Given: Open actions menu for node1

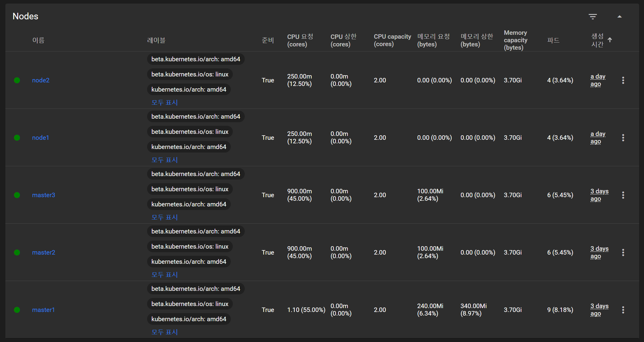Looking at the screenshot, I should pyautogui.click(x=623, y=138).
